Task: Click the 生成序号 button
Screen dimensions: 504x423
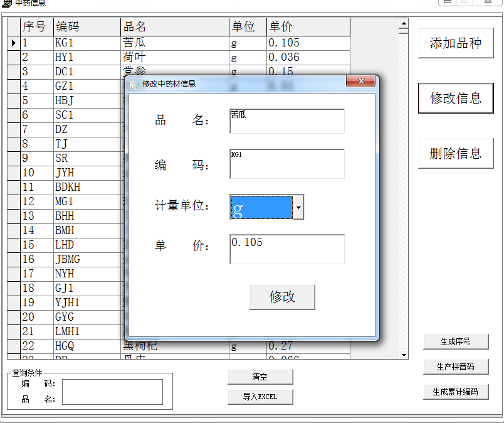Action: (456, 342)
